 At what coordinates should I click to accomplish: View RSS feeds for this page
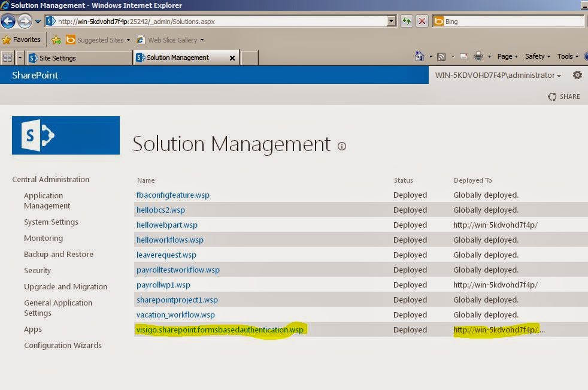point(442,56)
